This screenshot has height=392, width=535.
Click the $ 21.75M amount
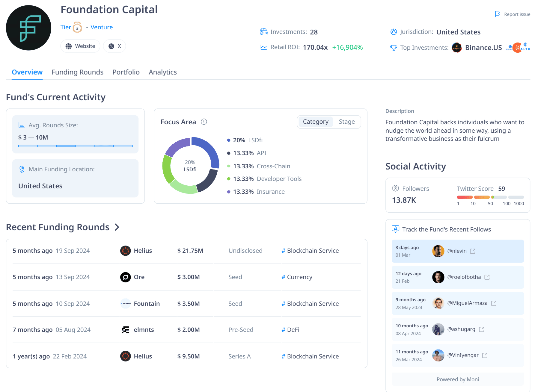pyautogui.click(x=190, y=251)
